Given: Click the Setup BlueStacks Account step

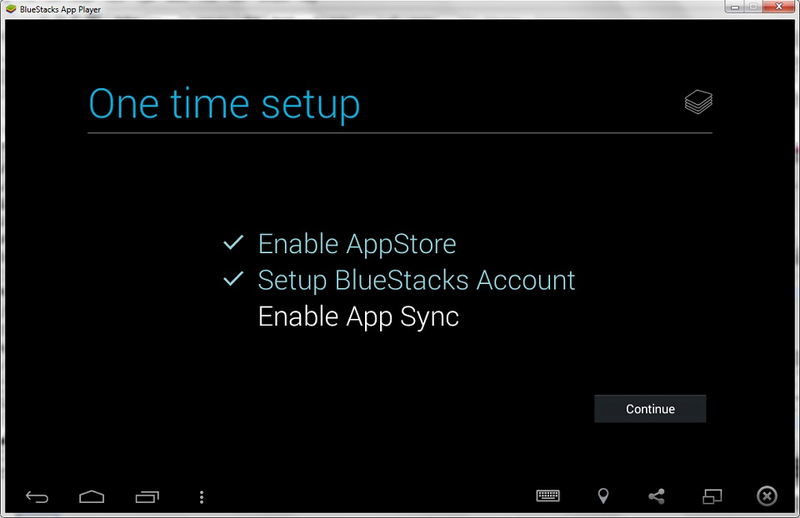Looking at the screenshot, I should [416, 280].
